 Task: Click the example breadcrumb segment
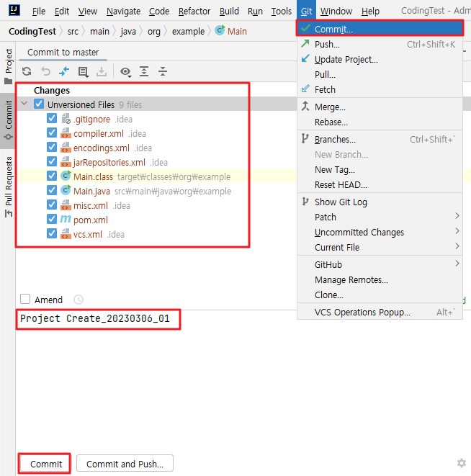[188, 31]
